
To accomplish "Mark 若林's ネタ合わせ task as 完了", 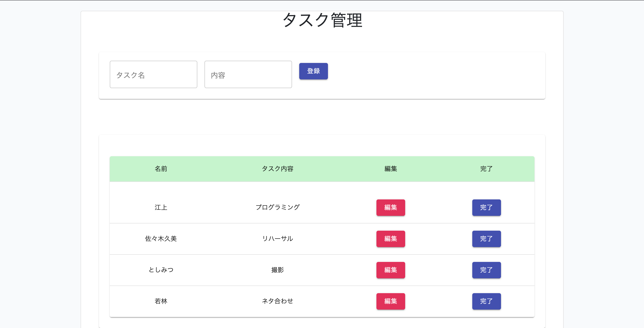I will click(486, 301).
